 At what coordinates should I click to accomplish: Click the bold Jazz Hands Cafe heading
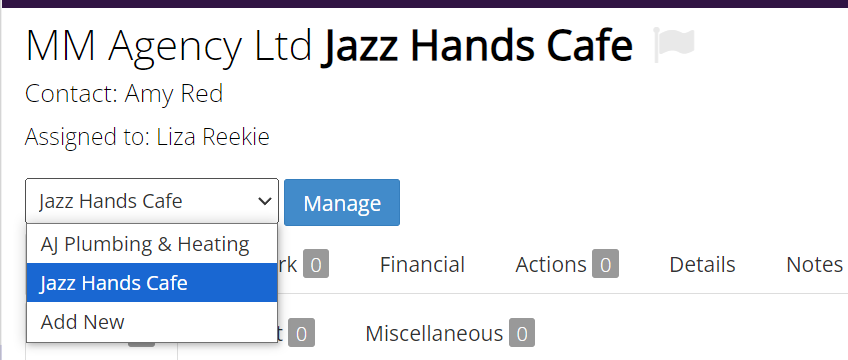point(477,45)
